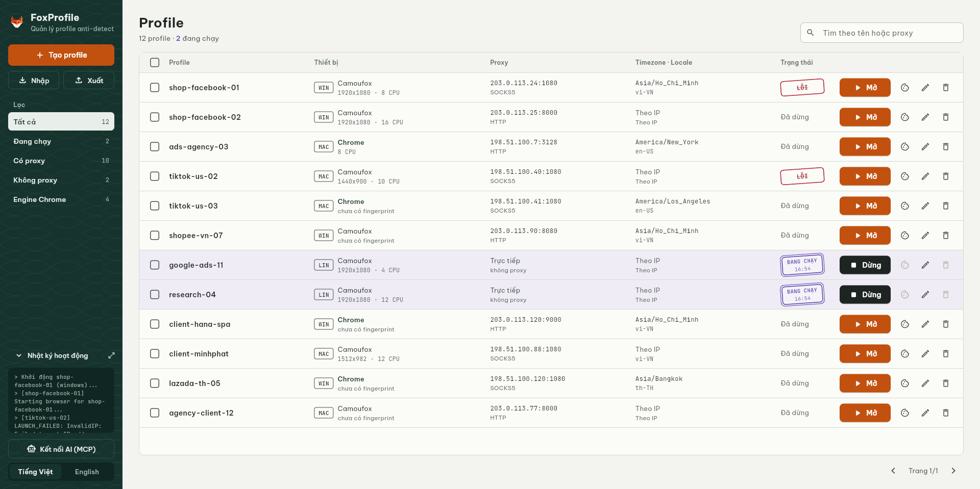Check the google-ads-11 row checkbox

[155, 265]
